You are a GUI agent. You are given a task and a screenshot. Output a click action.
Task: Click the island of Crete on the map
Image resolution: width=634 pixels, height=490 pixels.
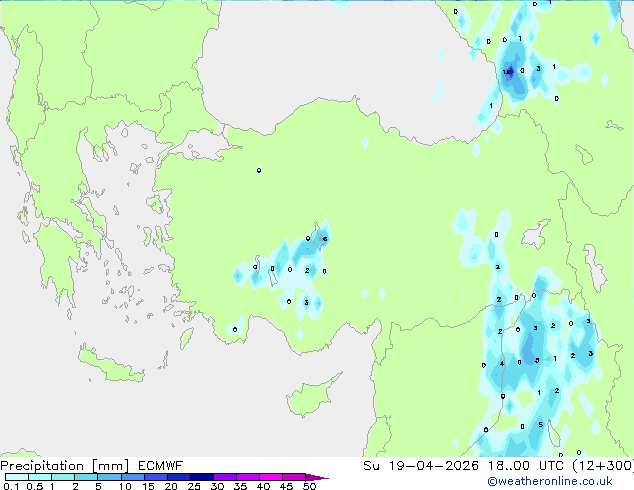pyautogui.click(x=111, y=366)
